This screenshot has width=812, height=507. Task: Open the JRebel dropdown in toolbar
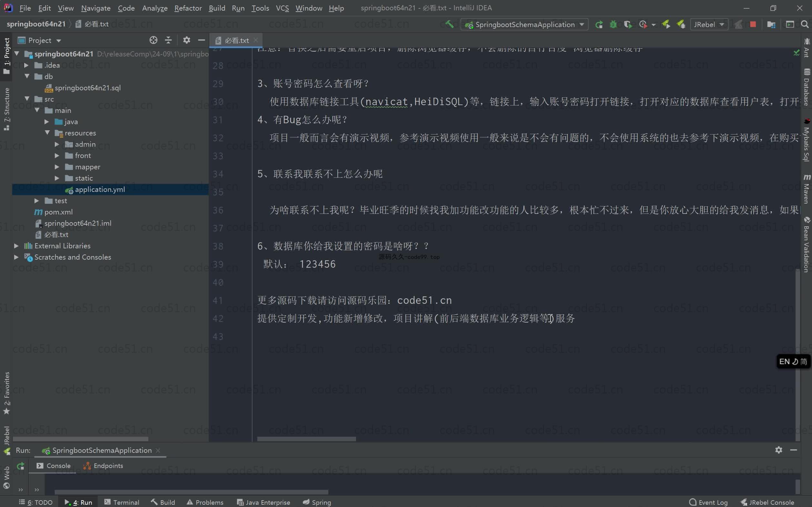point(709,25)
